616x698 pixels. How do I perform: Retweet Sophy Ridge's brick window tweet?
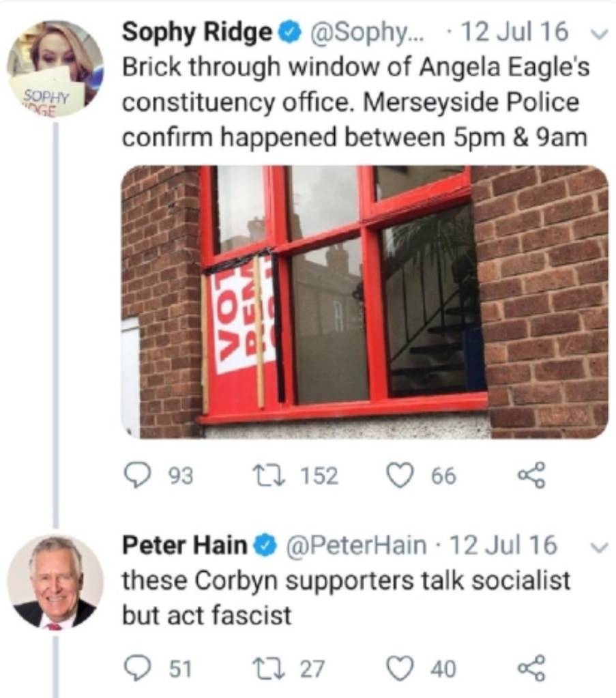(263, 476)
